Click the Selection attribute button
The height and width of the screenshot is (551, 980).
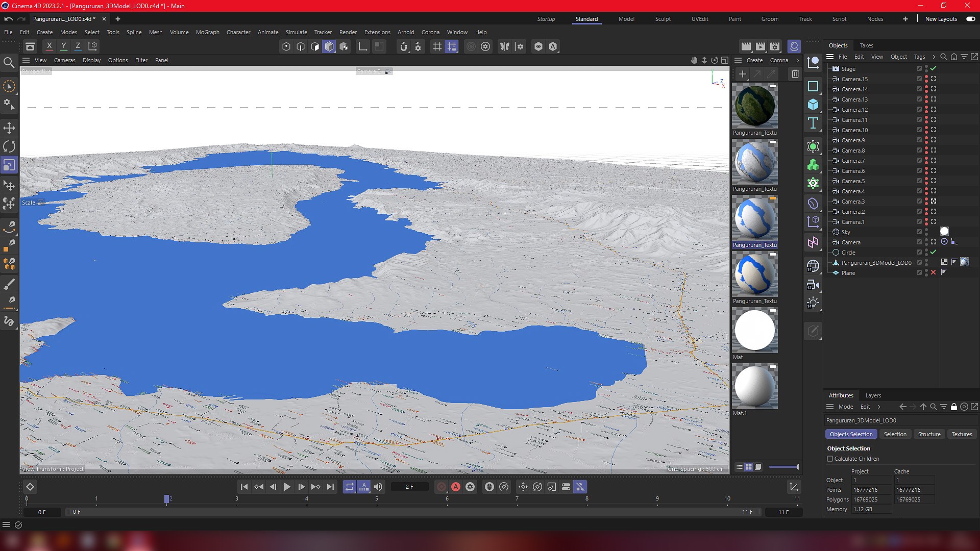pos(895,435)
